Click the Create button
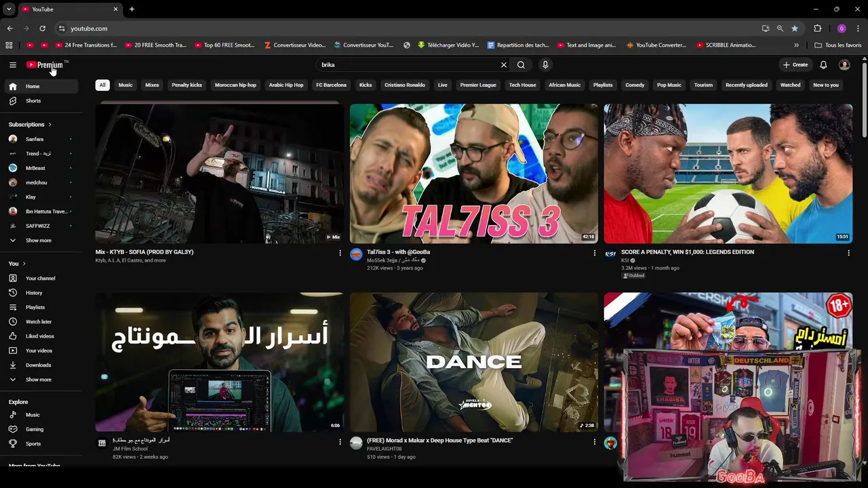The width and height of the screenshot is (868, 488). point(795,65)
